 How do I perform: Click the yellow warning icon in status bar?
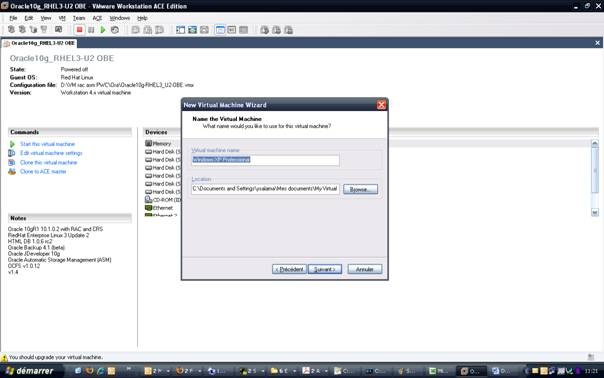pyautogui.click(x=4, y=358)
